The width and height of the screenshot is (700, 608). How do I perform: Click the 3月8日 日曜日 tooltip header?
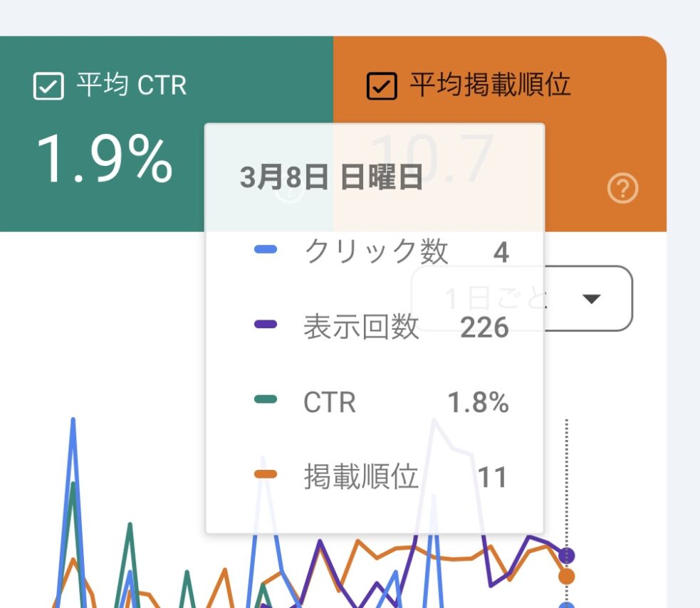pyautogui.click(x=331, y=178)
